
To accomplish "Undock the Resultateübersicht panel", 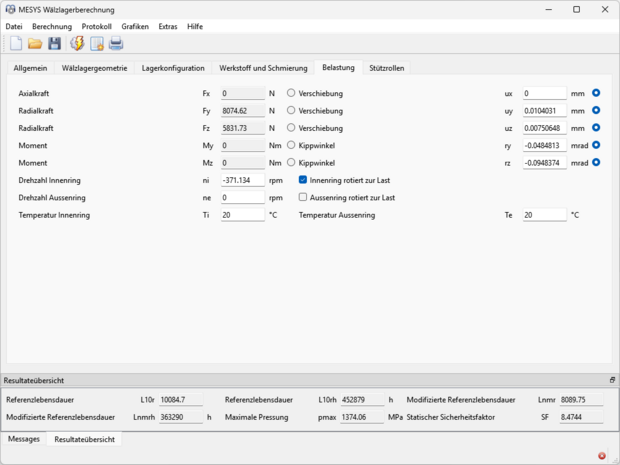I will [612, 380].
